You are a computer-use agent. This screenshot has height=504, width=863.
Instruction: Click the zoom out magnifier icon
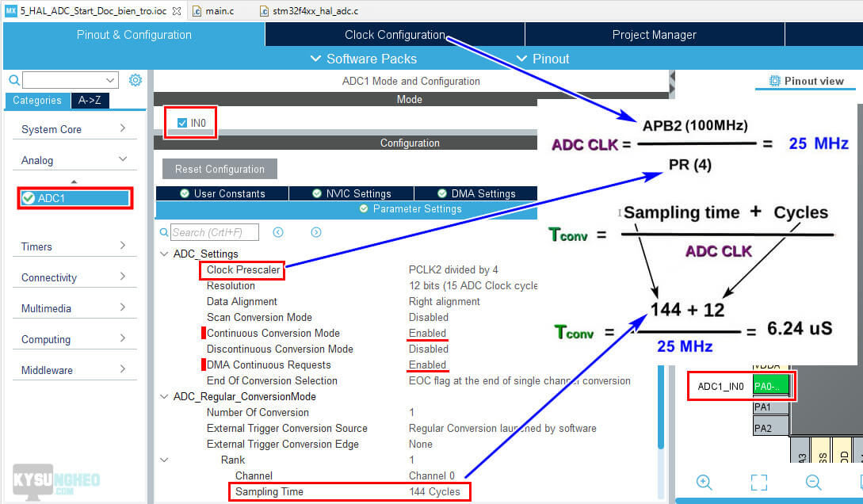[813, 482]
